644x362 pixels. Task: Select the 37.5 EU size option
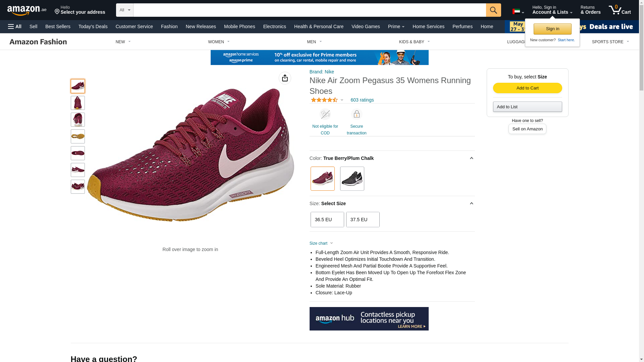pyautogui.click(x=363, y=220)
